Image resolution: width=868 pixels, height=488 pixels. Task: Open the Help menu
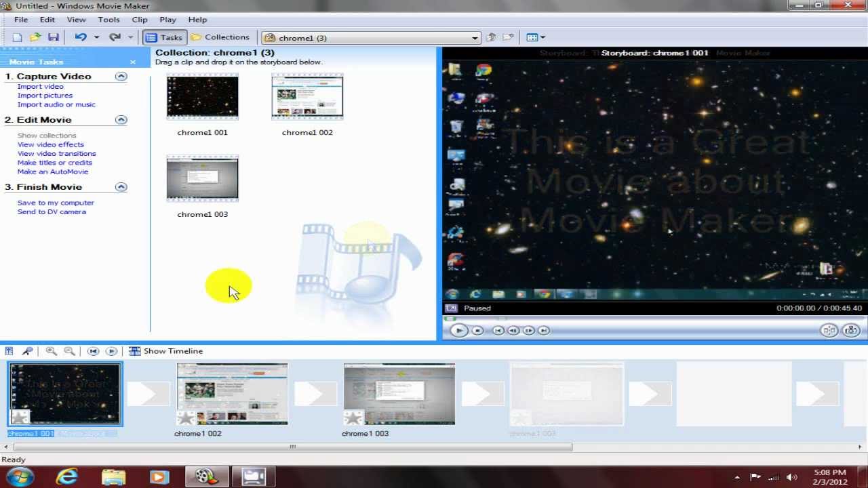197,20
